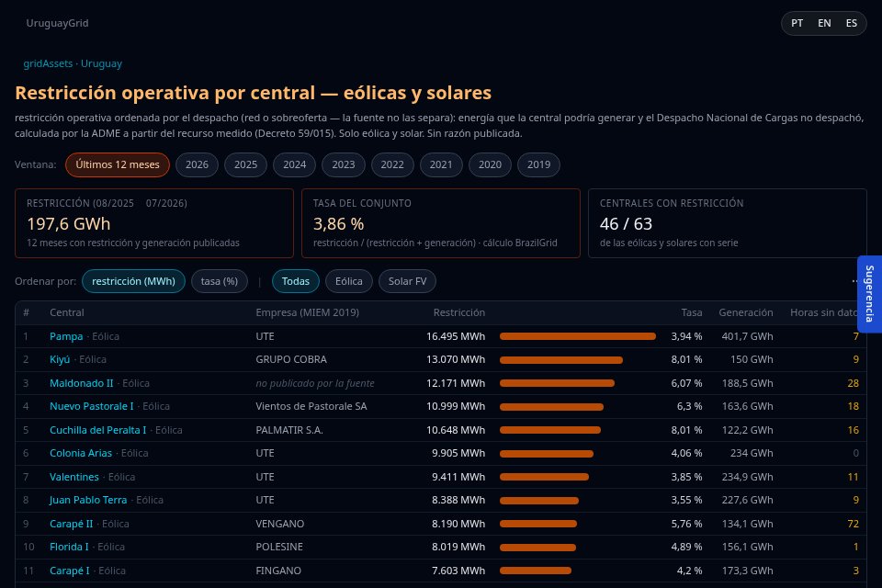This screenshot has width=882, height=588.
Task: Select the 2019 window filter
Action: coord(538,164)
